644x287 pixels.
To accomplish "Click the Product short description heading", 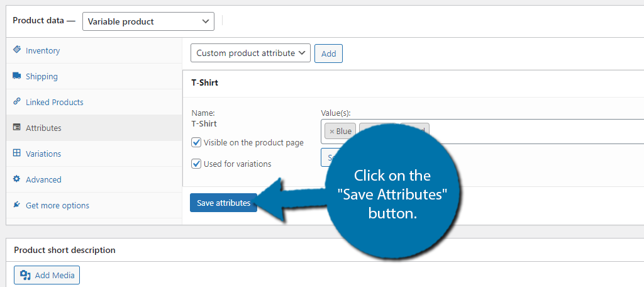I will click(x=65, y=250).
